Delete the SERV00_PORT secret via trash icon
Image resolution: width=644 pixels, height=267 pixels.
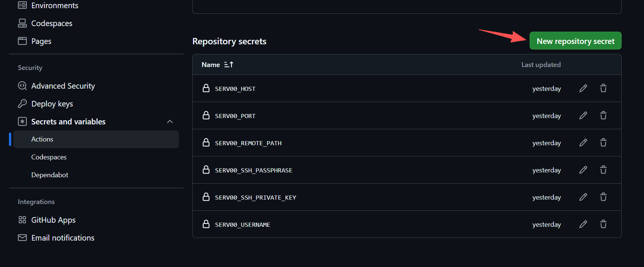tap(603, 115)
